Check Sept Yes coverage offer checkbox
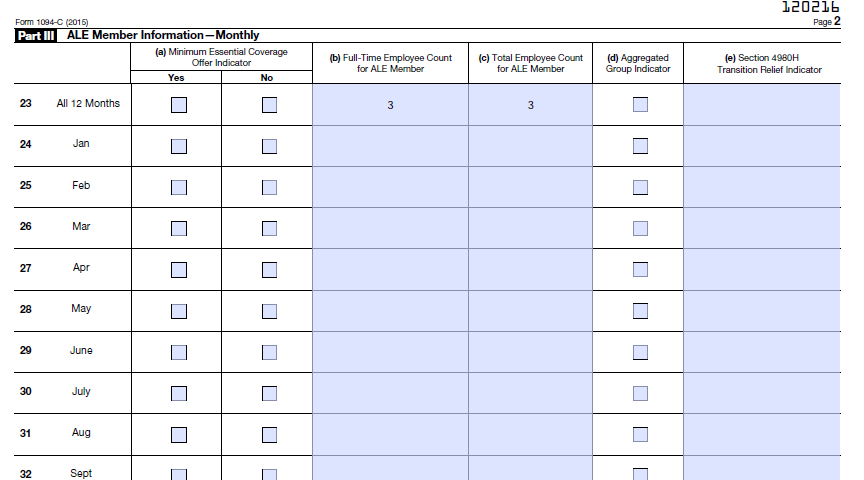 tap(179, 474)
